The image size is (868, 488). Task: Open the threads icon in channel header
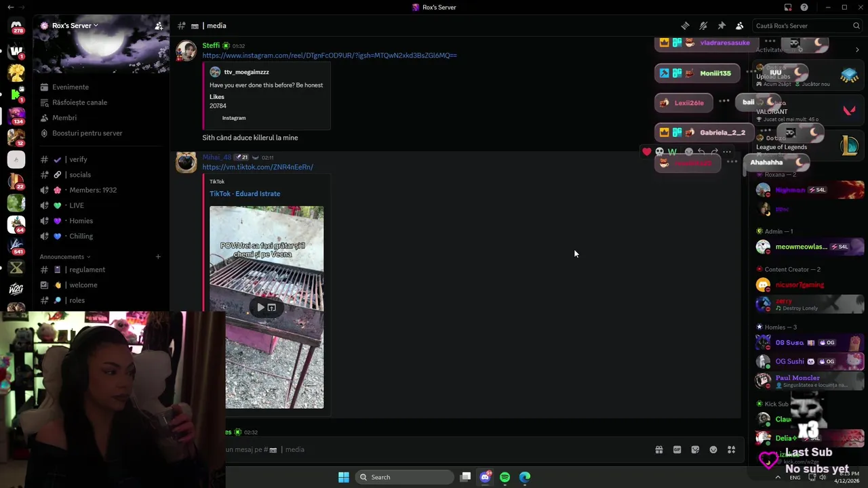pyautogui.click(x=685, y=26)
